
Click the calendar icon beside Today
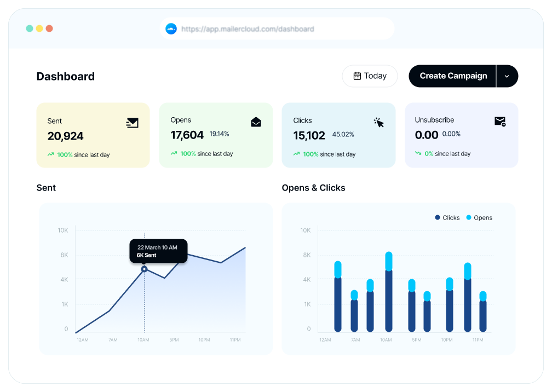pos(357,76)
